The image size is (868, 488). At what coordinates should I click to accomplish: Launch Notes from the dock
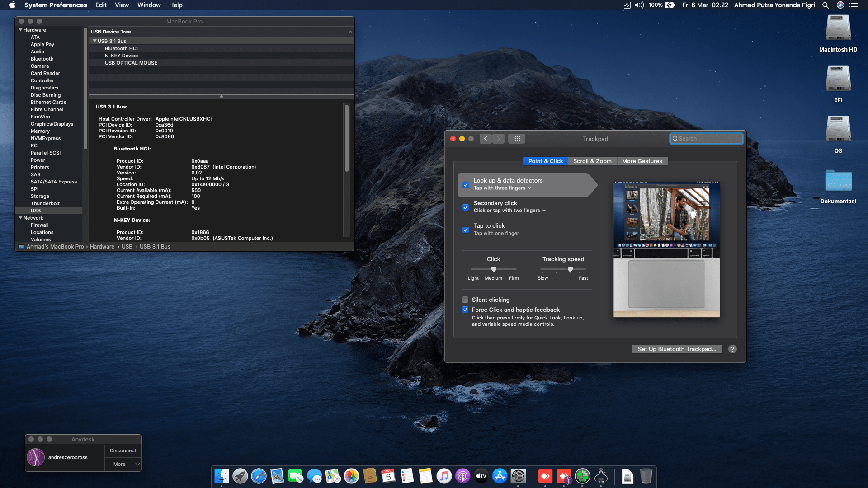click(425, 476)
